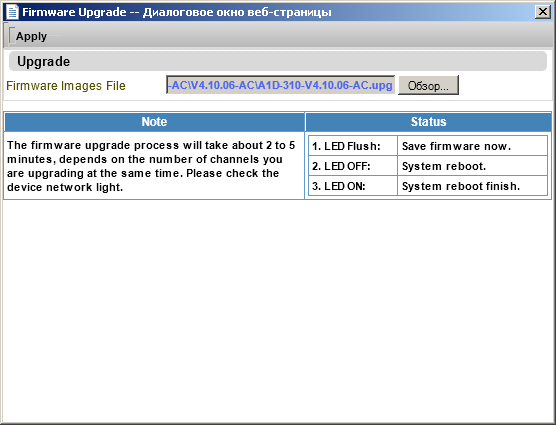
Task: Select the LED Flush status row
Action: [428, 146]
